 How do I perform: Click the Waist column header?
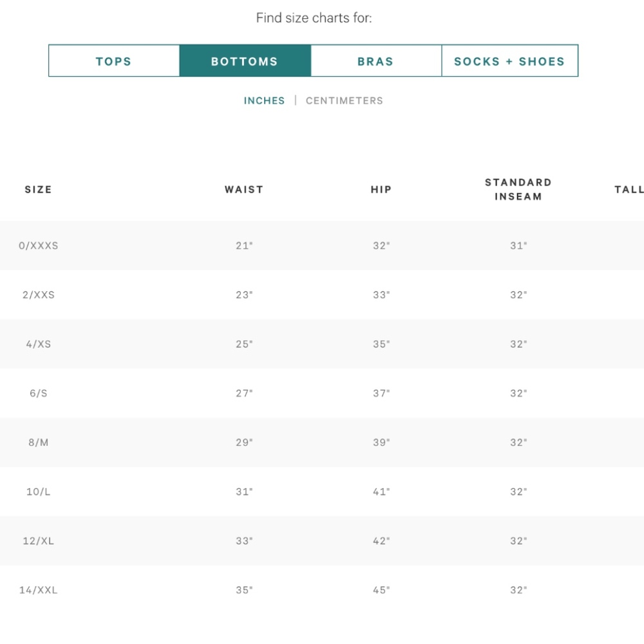pyautogui.click(x=244, y=189)
